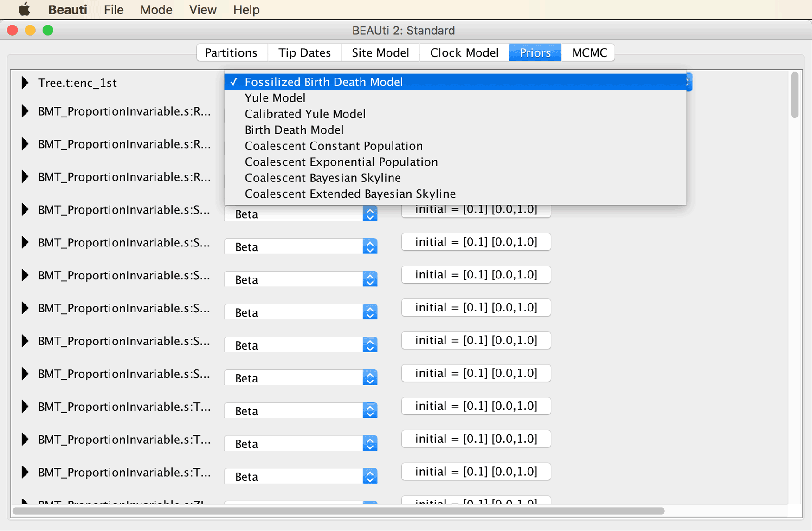The image size is (812, 531).
Task: Click the Tree.t:enc_1st label
Action: (x=77, y=83)
